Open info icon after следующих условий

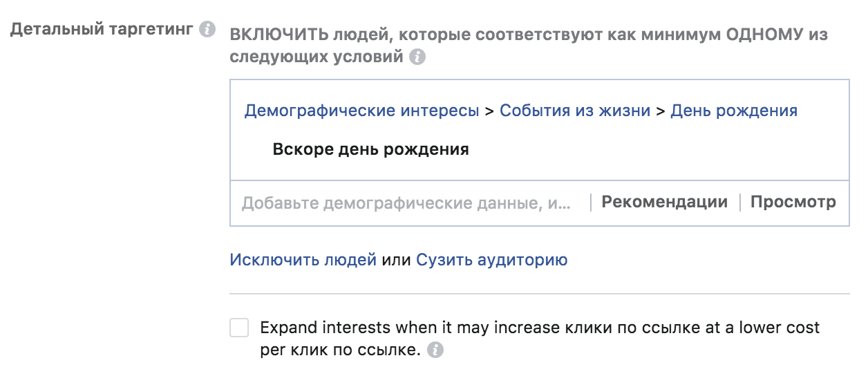pos(417,57)
